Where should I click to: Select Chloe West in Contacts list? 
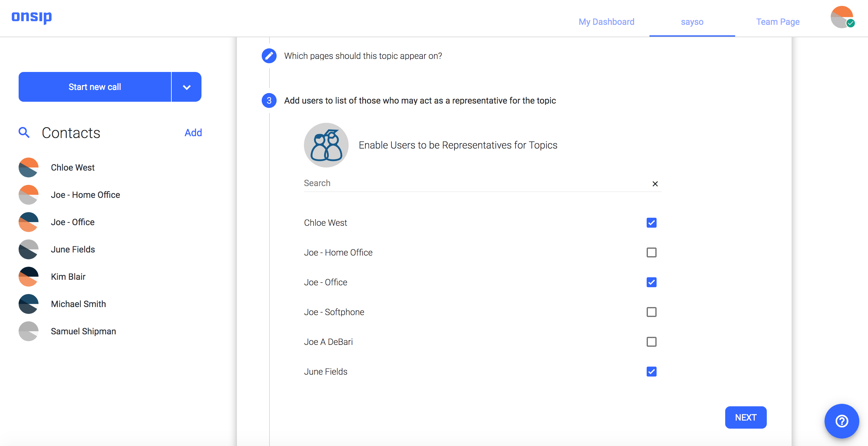click(x=72, y=167)
